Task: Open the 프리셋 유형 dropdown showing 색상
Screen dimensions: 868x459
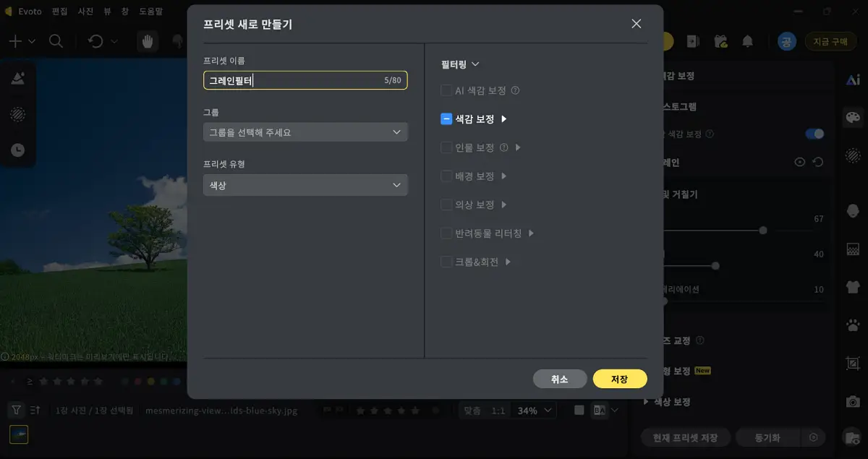Action: pos(305,185)
